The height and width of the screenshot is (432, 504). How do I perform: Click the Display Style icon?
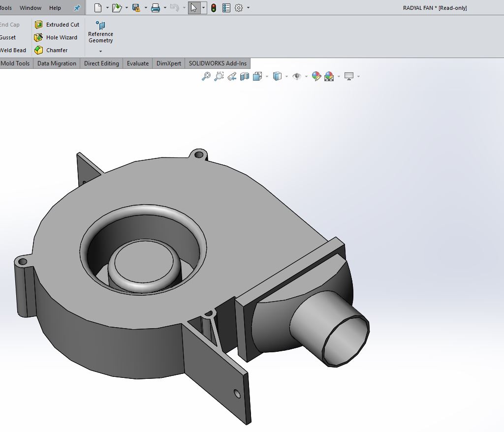[277, 76]
